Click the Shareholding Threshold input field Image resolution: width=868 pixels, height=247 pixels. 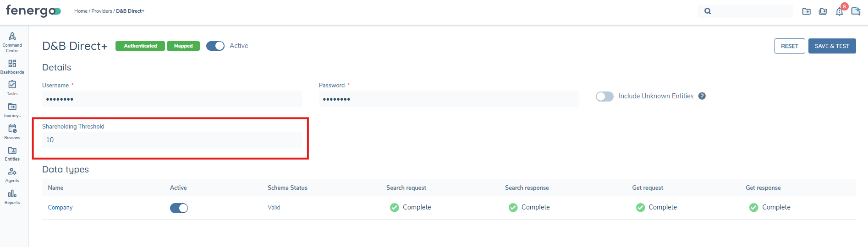172,140
